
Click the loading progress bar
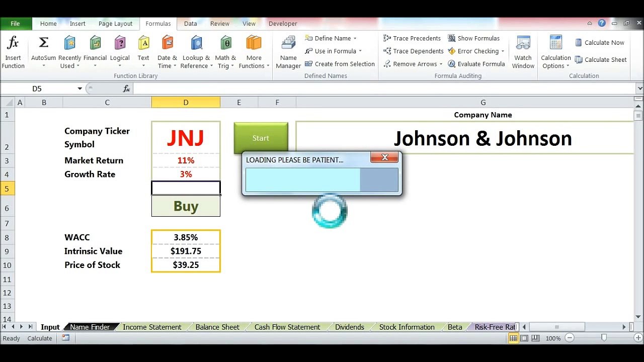322,180
